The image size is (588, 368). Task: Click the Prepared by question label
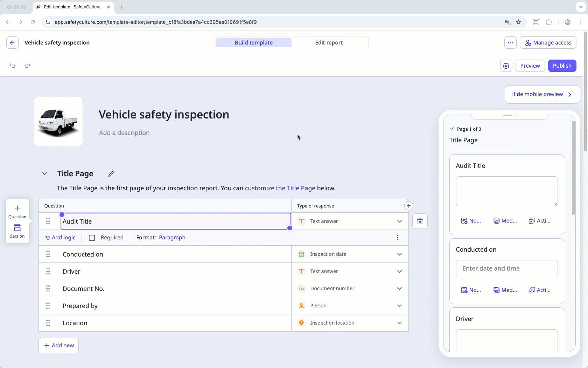point(80,306)
